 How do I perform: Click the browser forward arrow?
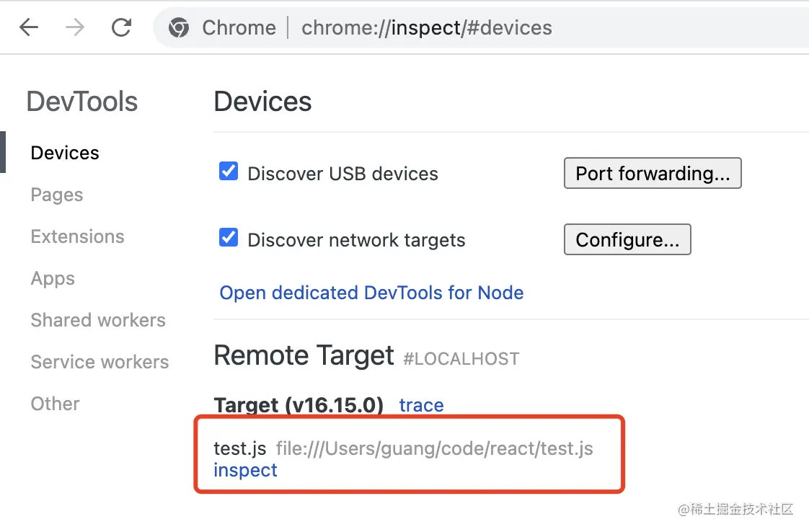point(75,28)
